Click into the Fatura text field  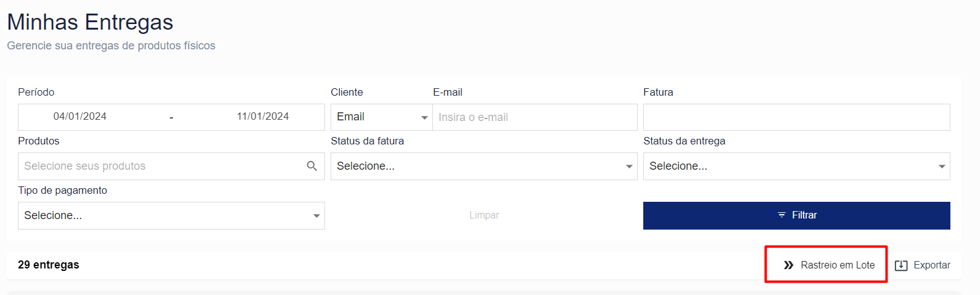click(x=797, y=117)
